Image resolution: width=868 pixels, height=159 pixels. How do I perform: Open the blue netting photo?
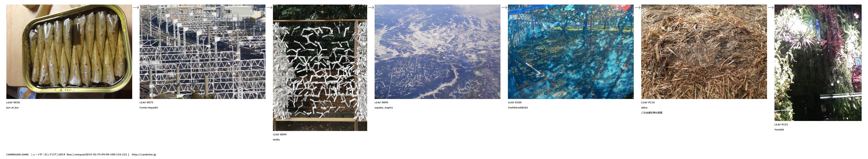tap(571, 52)
